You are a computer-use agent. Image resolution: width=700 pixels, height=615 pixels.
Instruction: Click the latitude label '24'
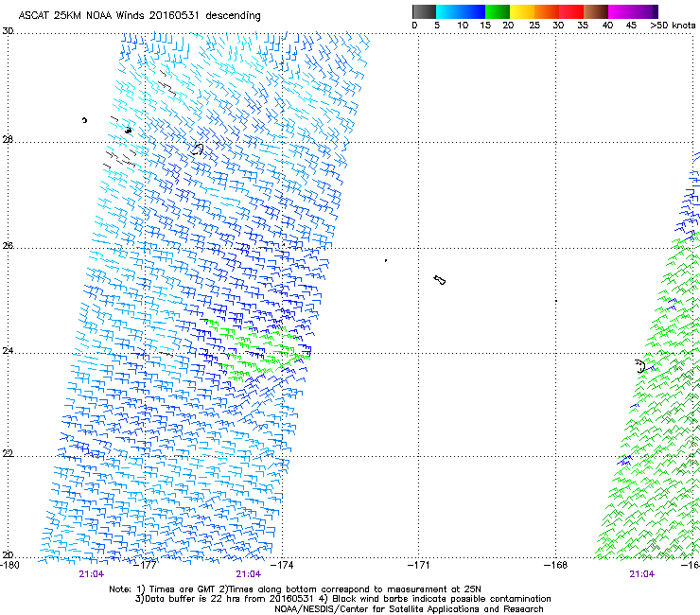coord(8,351)
